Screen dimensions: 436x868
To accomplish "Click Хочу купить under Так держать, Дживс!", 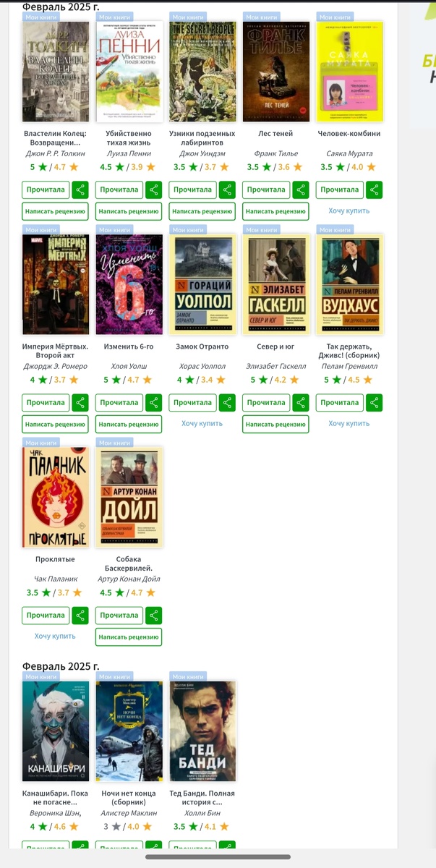I will pos(349,424).
